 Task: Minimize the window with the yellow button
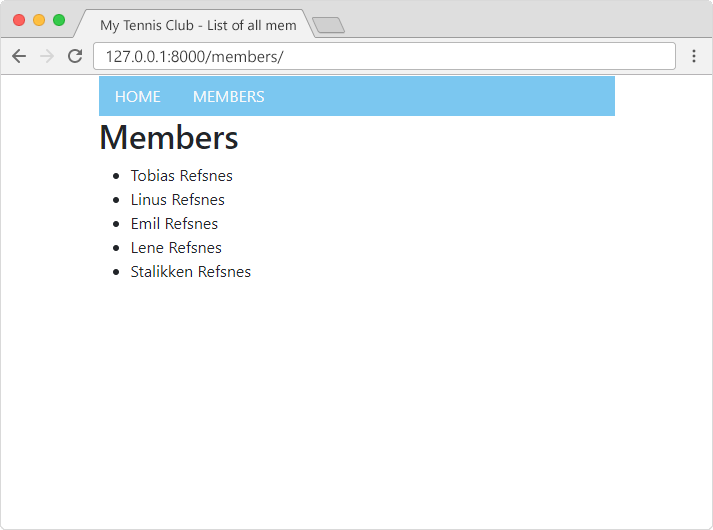39,20
